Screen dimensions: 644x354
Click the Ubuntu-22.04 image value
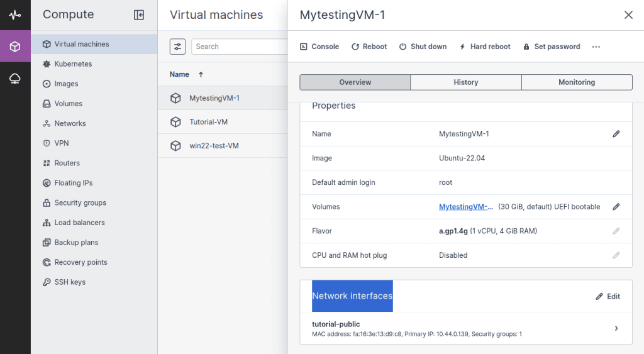(462, 158)
